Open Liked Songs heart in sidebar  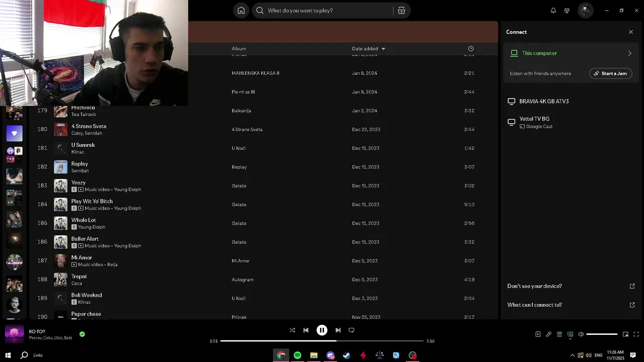point(14,133)
